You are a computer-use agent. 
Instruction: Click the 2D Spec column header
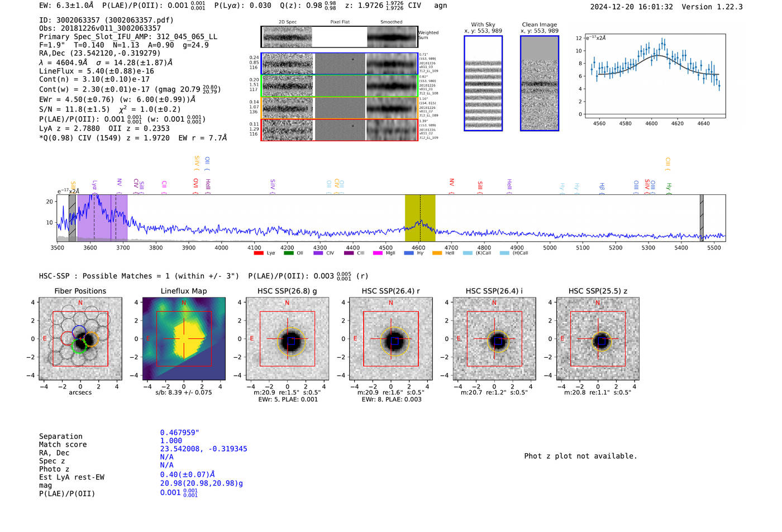[x=288, y=22]
